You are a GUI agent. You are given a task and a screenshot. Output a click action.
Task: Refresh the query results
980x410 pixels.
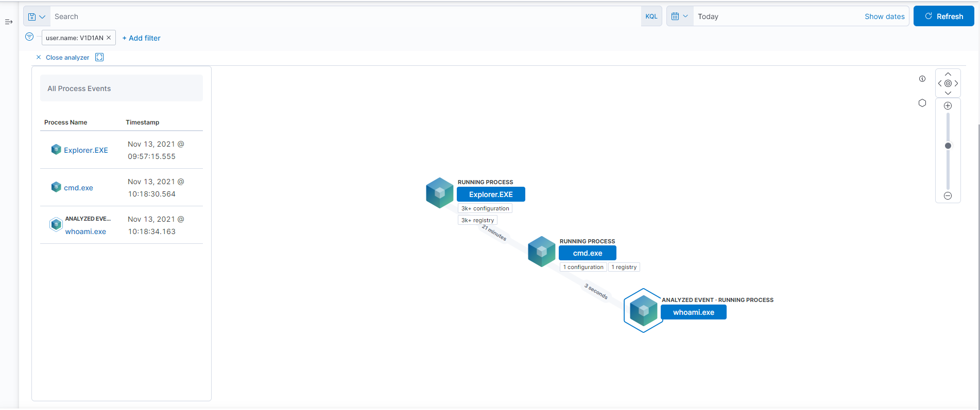943,16
